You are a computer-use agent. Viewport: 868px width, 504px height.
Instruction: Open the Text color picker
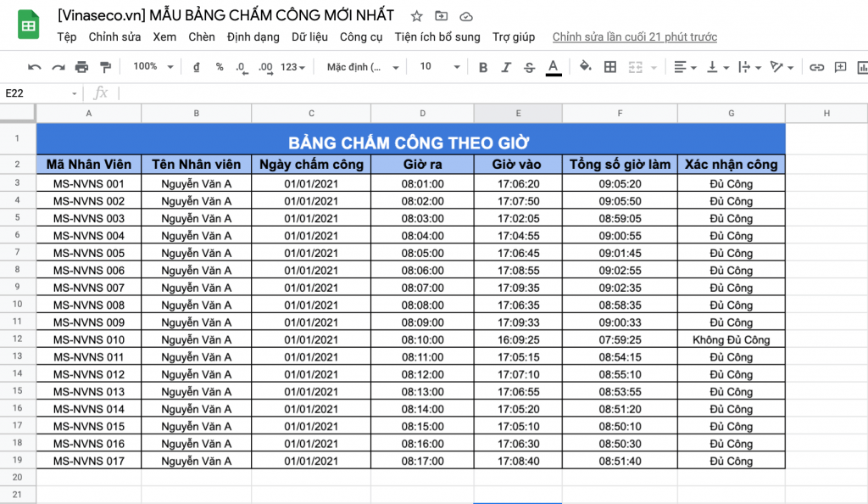tap(552, 65)
